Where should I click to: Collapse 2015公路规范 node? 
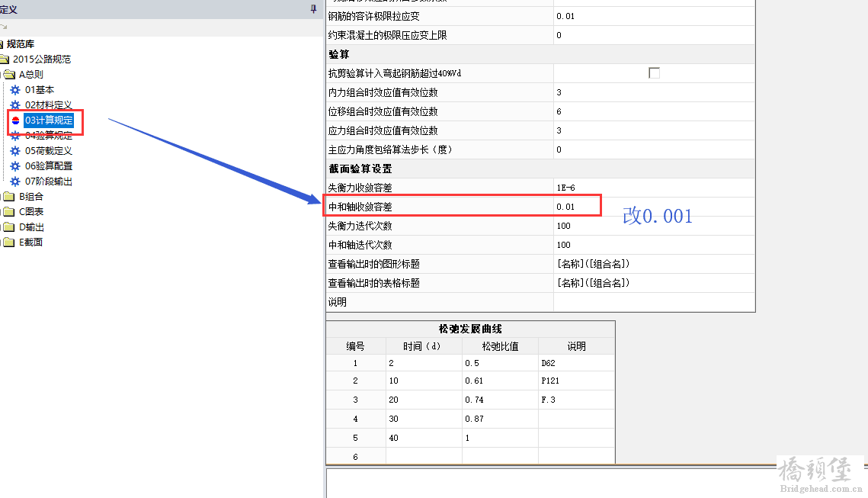click(x=42, y=59)
